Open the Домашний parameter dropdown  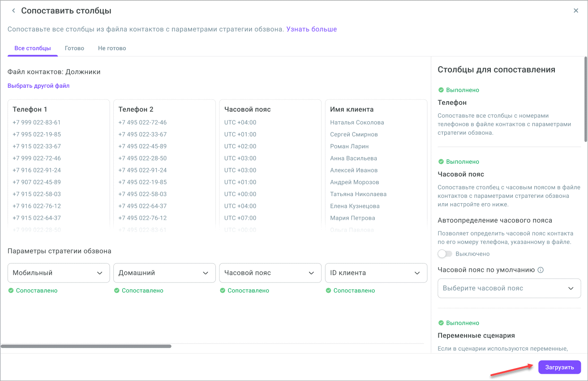pos(164,273)
